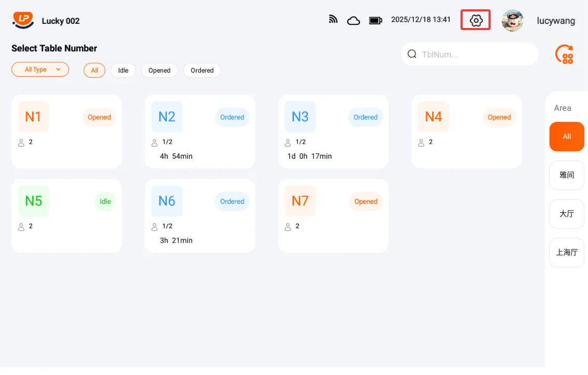Click the person icon on N6
The image size is (588, 375).
coord(154,227)
